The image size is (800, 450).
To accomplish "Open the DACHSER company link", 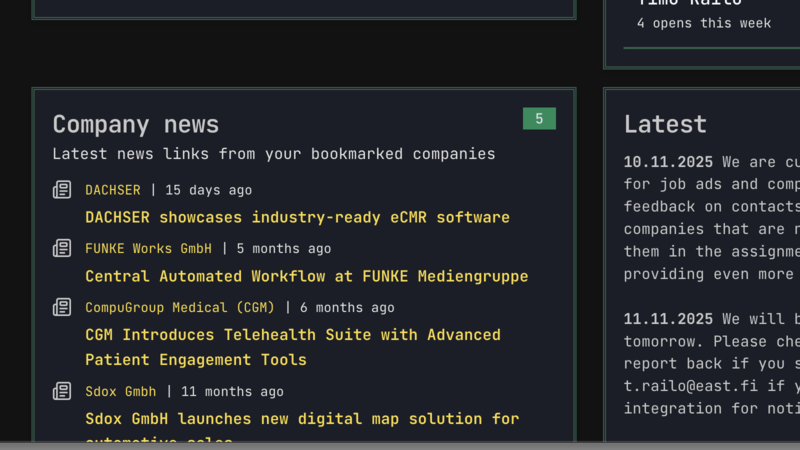I will point(113,190).
